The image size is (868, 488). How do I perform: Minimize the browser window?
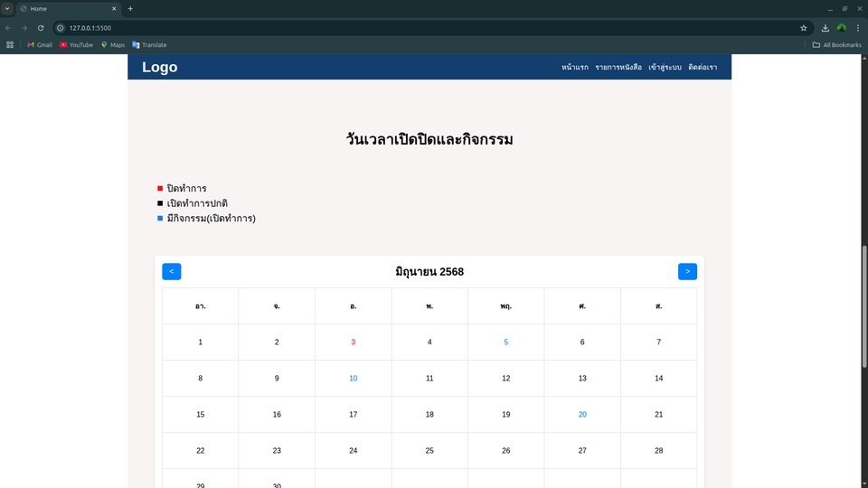point(830,9)
